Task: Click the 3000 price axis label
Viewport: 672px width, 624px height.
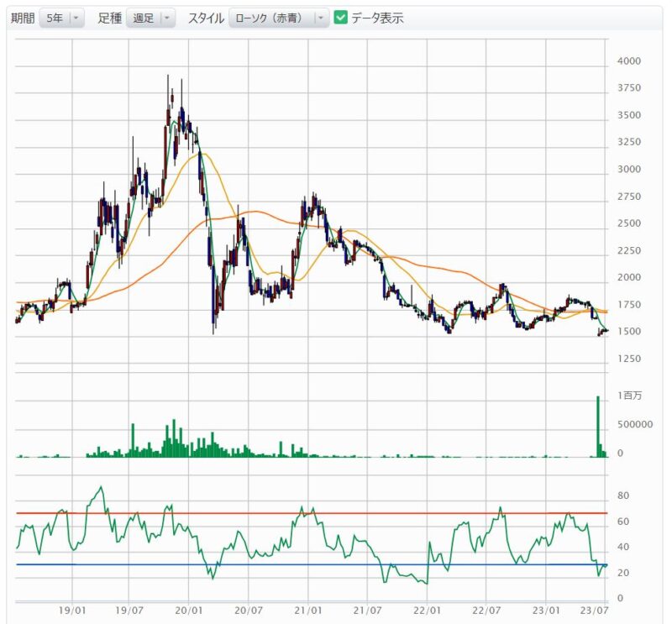Action: click(628, 169)
